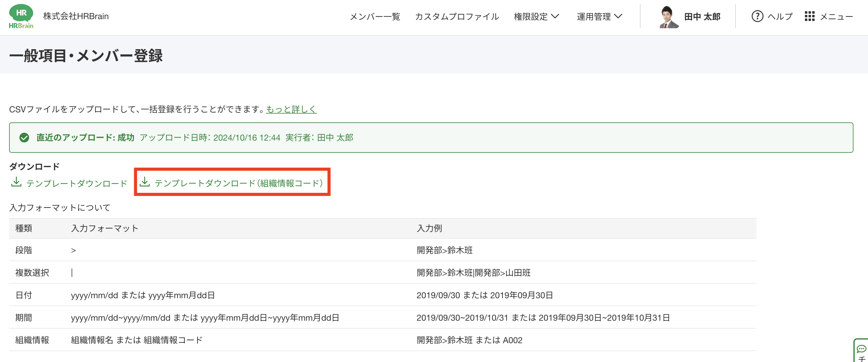This screenshot has width=868, height=362.
Task: Click the help question mark icon
Action: [757, 16]
